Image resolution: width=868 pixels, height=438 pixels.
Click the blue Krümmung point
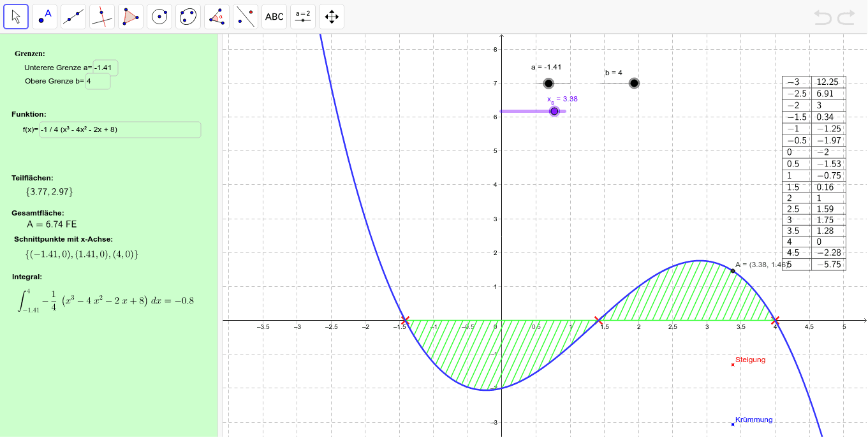click(733, 424)
